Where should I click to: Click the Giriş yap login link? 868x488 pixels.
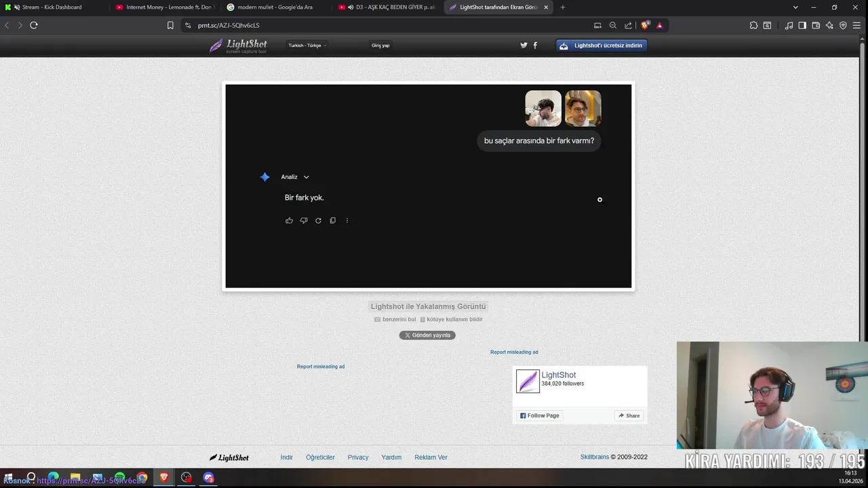(x=380, y=45)
